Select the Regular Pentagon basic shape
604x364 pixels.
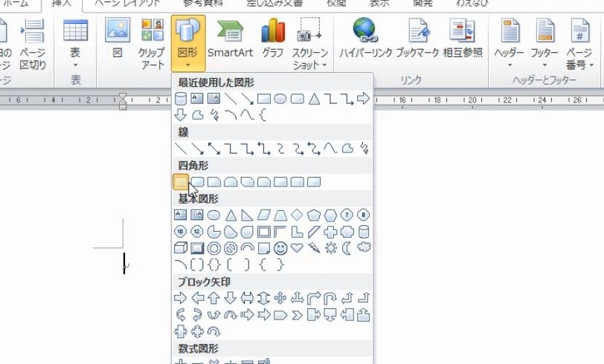pos(314,215)
